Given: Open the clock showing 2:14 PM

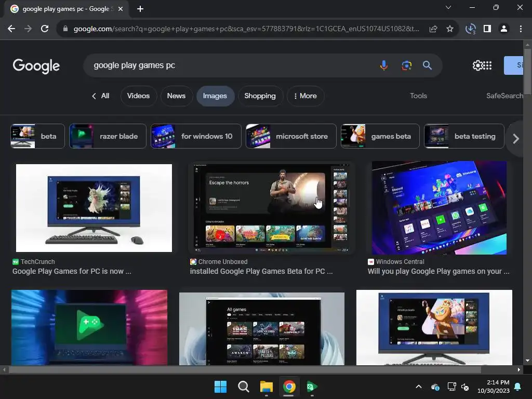Looking at the screenshot, I should pos(494,387).
